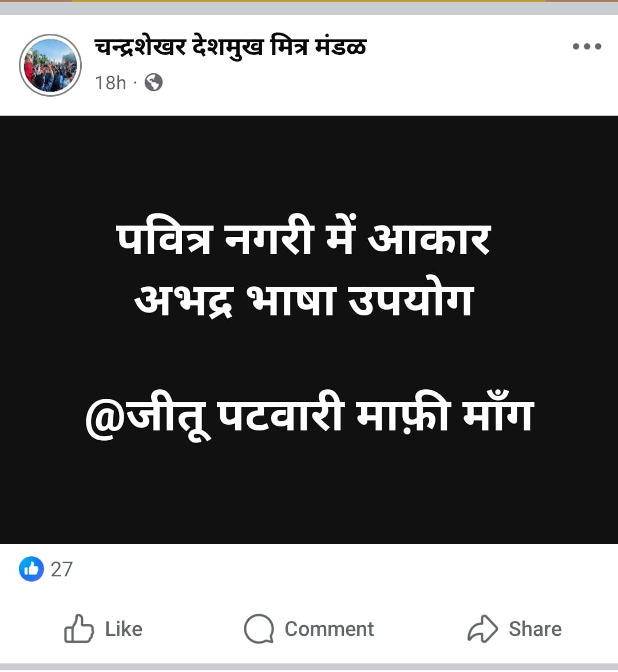Image resolution: width=618 pixels, height=672 pixels.
Task: Click the चन्द्रशेखर word in page title
Action: coord(140,47)
